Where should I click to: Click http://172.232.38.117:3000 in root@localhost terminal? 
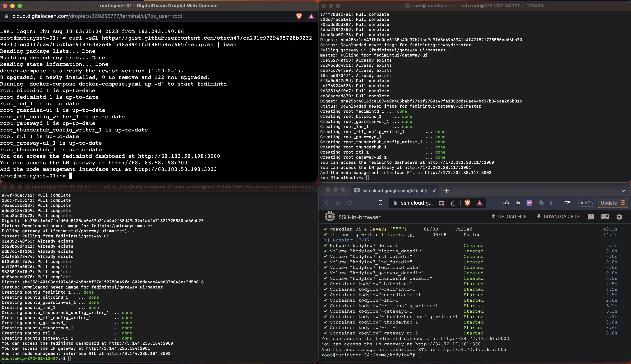461,162
